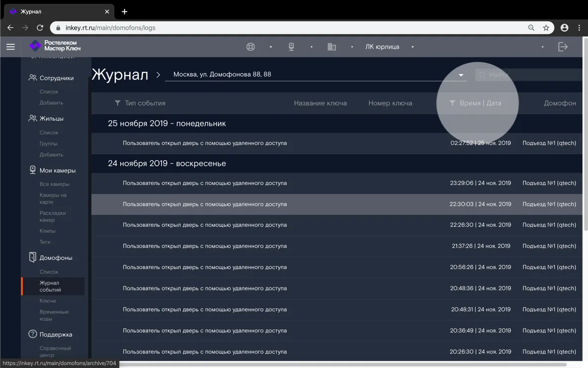
Task: Open Справочный центр link
Action: tap(55, 352)
